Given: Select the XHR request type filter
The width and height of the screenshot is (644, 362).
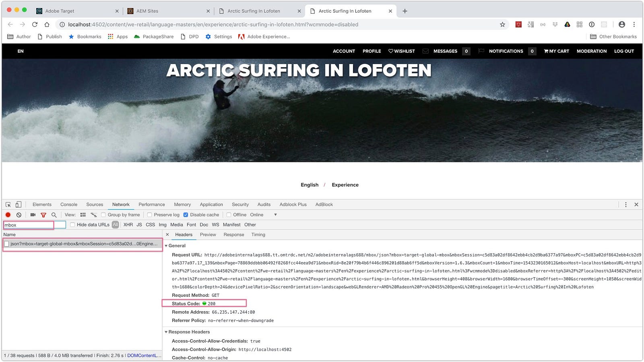Looking at the screenshot, I should click(128, 225).
